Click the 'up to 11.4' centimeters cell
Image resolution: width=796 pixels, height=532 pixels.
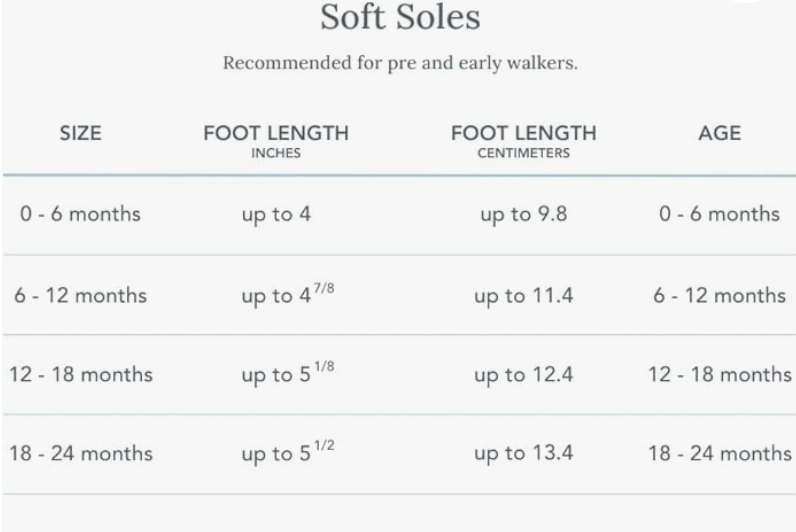click(524, 296)
